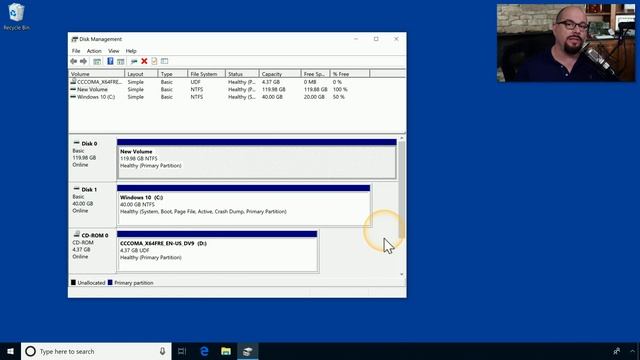Open the File menu

76,51
